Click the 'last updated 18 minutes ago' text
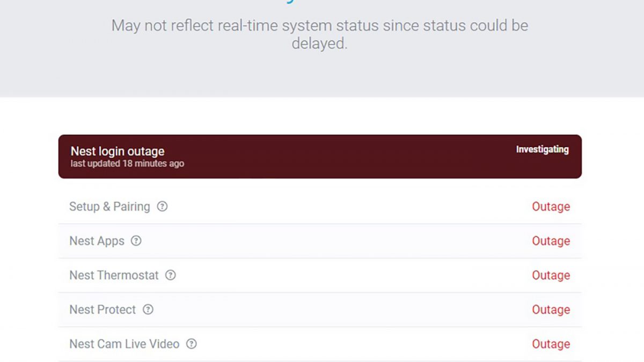Image resolution: width=644 pixels, height=362 pixels. (127, 164)
